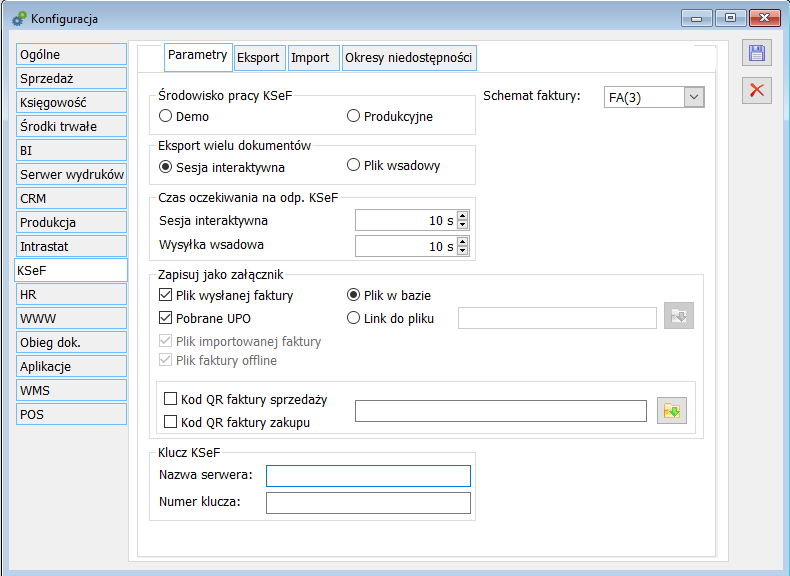Uncheck Plik wysłanej faktury checkbox
The image size is (790, 576).
(x=165, y=295)
